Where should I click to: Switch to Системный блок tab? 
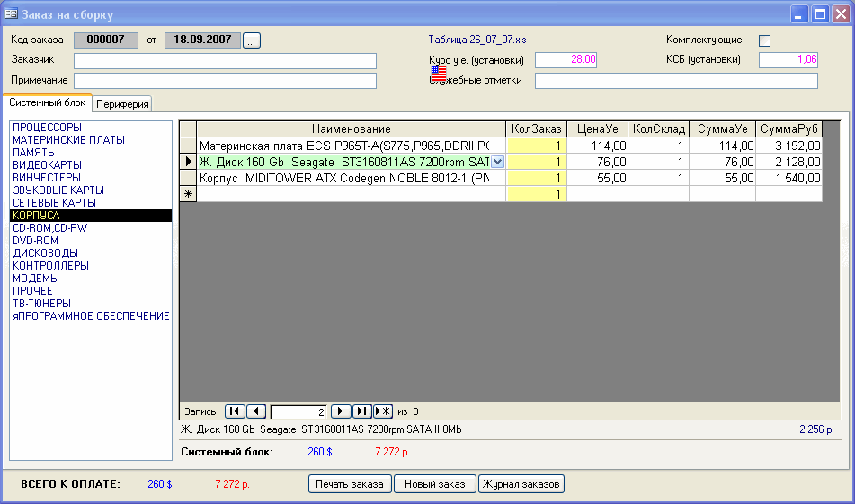48,102
